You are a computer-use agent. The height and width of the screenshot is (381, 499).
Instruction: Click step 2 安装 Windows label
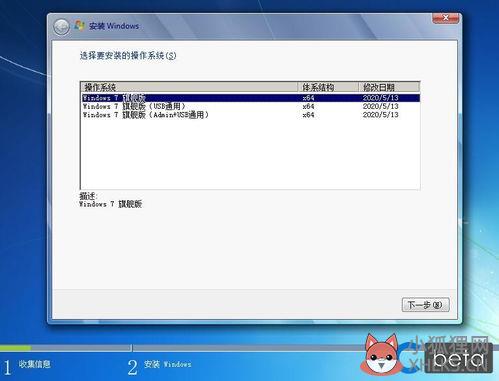(x=168, y=364)
